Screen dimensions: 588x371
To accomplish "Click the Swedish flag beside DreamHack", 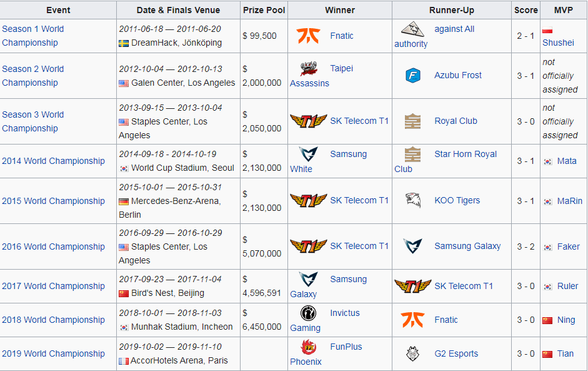I will click(123, 43).
